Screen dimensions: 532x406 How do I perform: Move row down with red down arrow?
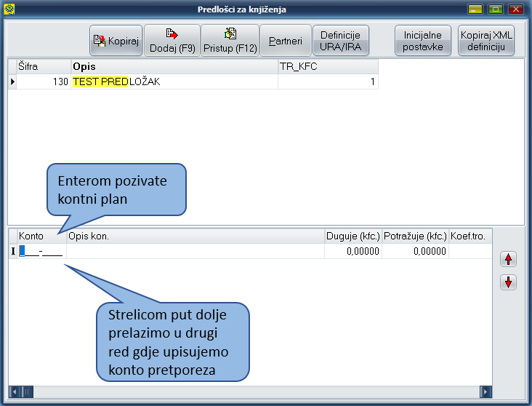[x=508, y=282]
